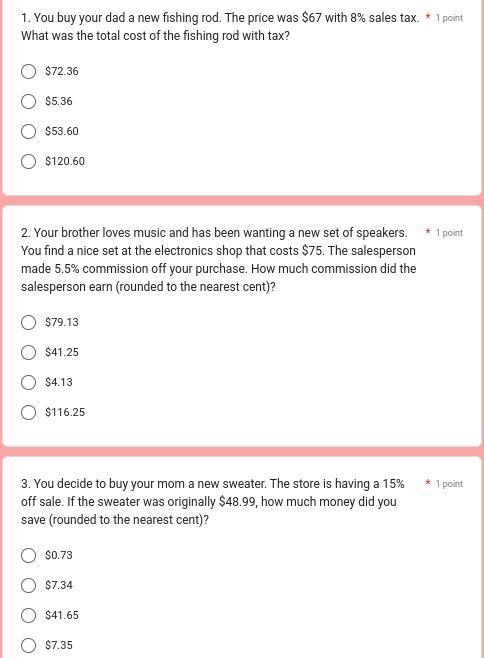The width and height of the screenshot is (484, 658).
Task: Select $120.60 as fishing rod total
Action: tap(28, 162)
